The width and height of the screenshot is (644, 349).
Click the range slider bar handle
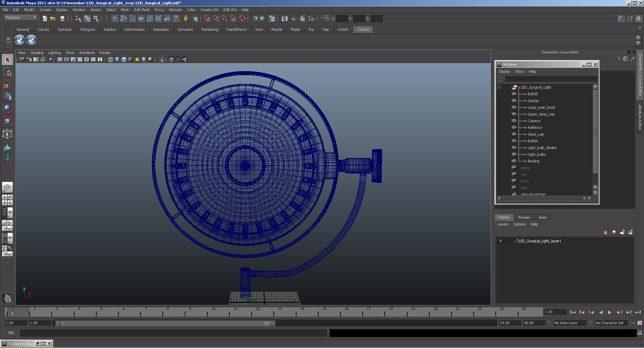point(165,323)
